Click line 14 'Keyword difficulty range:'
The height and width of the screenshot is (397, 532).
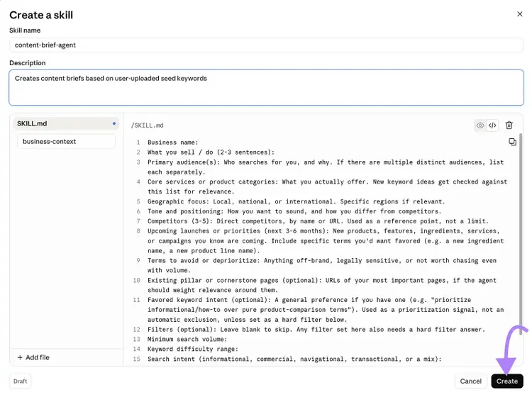(x=193, y=350)
